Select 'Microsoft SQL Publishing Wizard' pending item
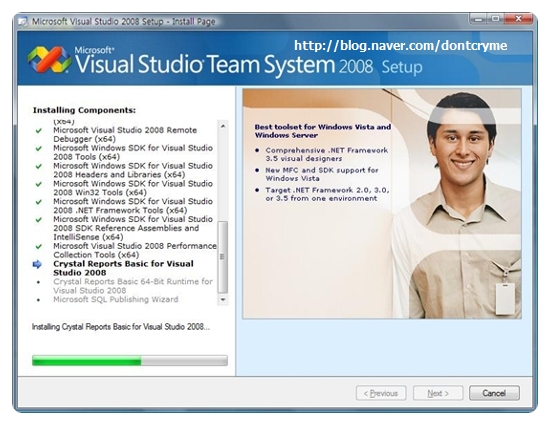 (116, 299)
